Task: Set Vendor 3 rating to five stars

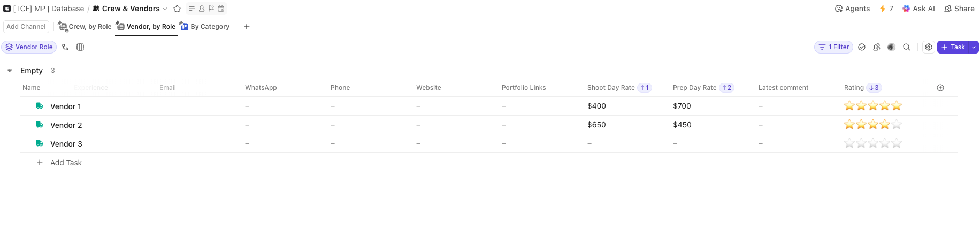Action: (x=897, y=143)
